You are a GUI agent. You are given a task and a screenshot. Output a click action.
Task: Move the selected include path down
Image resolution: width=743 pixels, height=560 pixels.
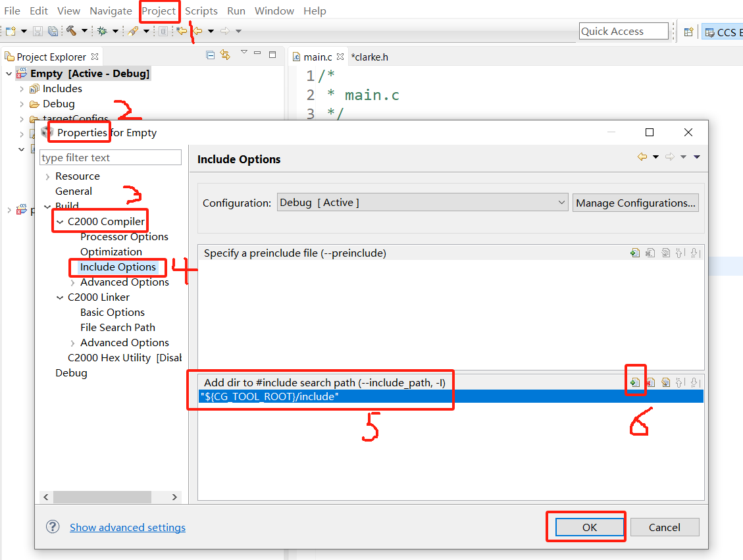(695, 382)
